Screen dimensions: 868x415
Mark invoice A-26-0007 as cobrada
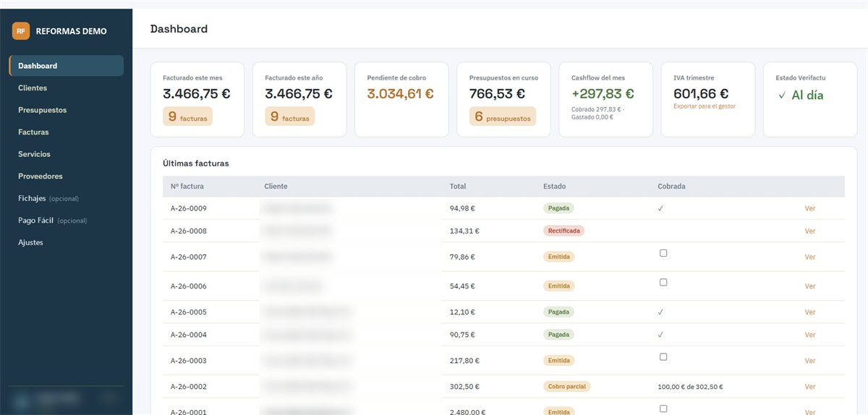(663, 253)
